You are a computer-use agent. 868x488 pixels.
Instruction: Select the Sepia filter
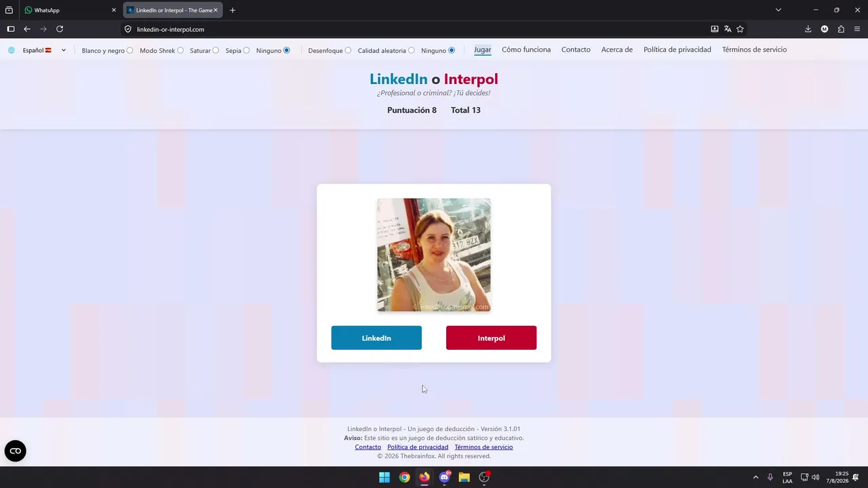(x=246, y=50)
